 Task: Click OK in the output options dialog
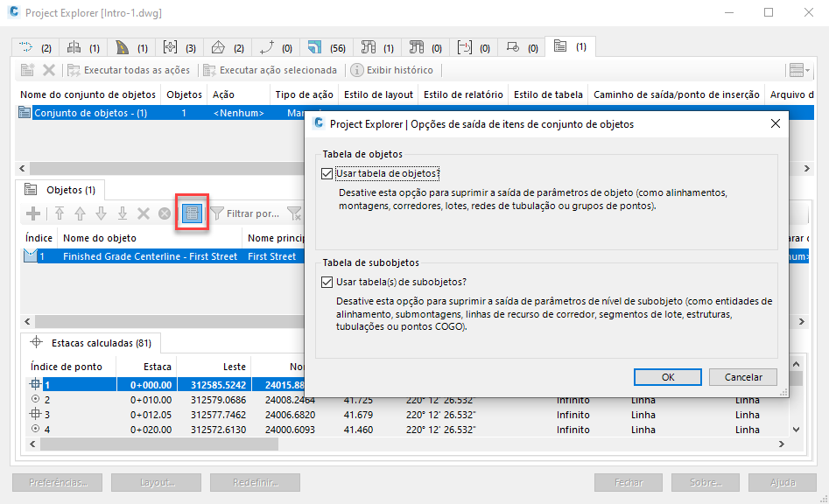pos(668,377)
